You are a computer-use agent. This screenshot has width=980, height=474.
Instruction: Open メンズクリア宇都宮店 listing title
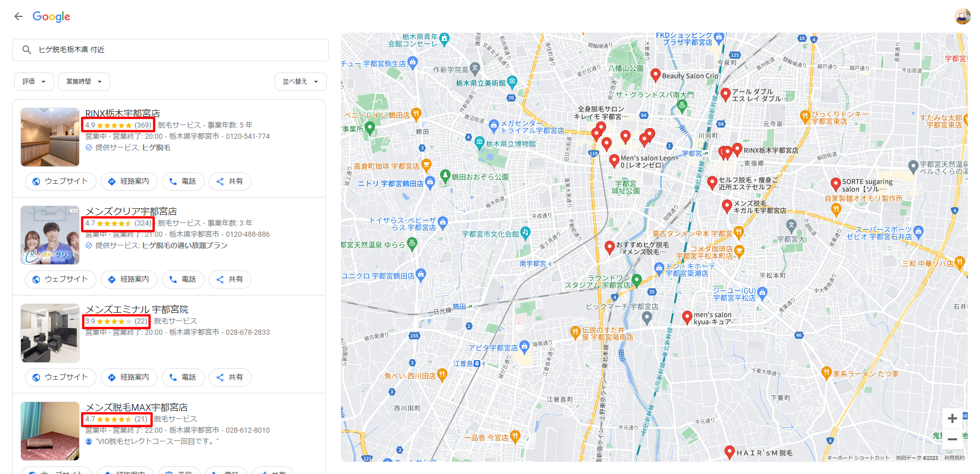point(131,211)
